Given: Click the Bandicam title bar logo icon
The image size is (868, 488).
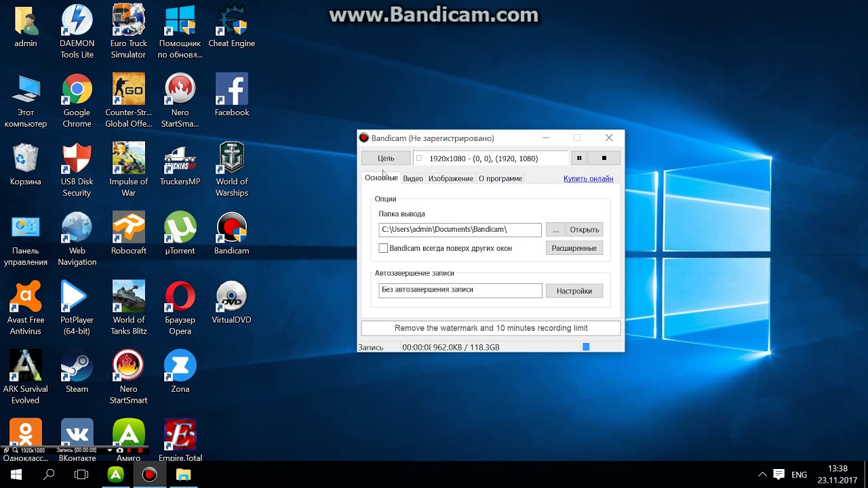Looking at the screenshot, I should pyautogui.click(x=364, y=138).
